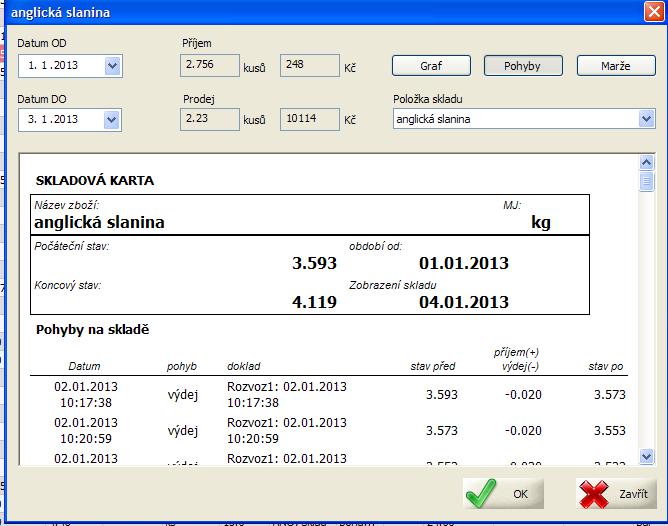Open the Položka skladu dropdown arrow
Viewport: 668px width, 526px height.
pos(646,119)
